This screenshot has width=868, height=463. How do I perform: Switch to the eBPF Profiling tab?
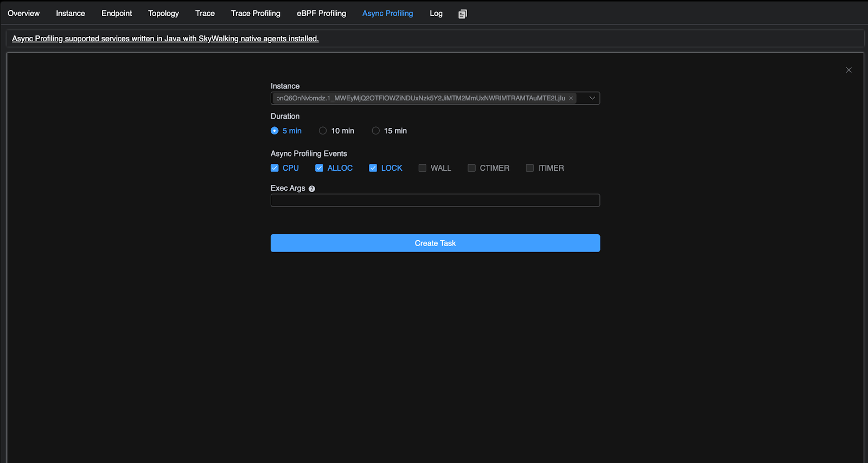tap(321, 14)
